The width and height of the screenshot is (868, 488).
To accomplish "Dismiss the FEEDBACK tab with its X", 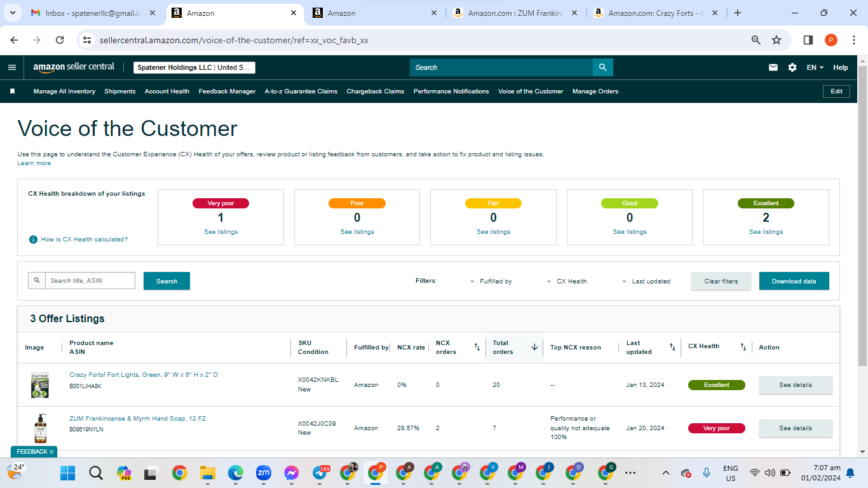I will click(x=51, y=452).
